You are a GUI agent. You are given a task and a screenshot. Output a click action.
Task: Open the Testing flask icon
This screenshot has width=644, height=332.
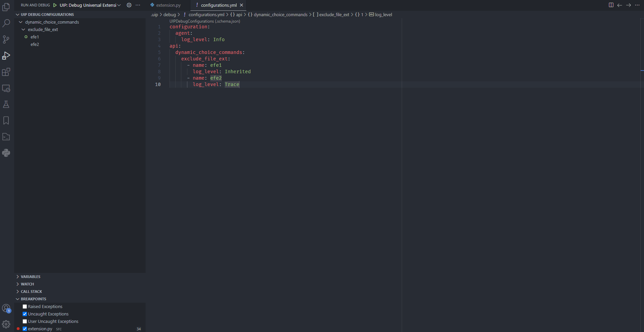click(x=6, y=104)
